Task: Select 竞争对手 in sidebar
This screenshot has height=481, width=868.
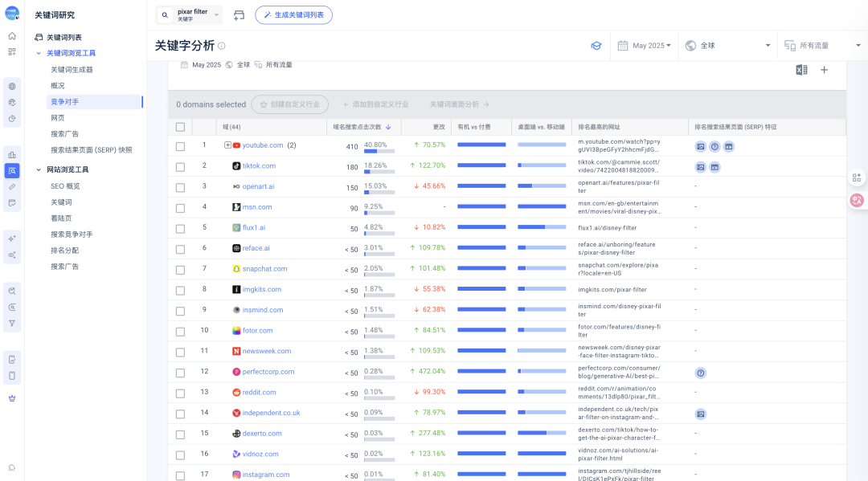Action: point(95,102)
